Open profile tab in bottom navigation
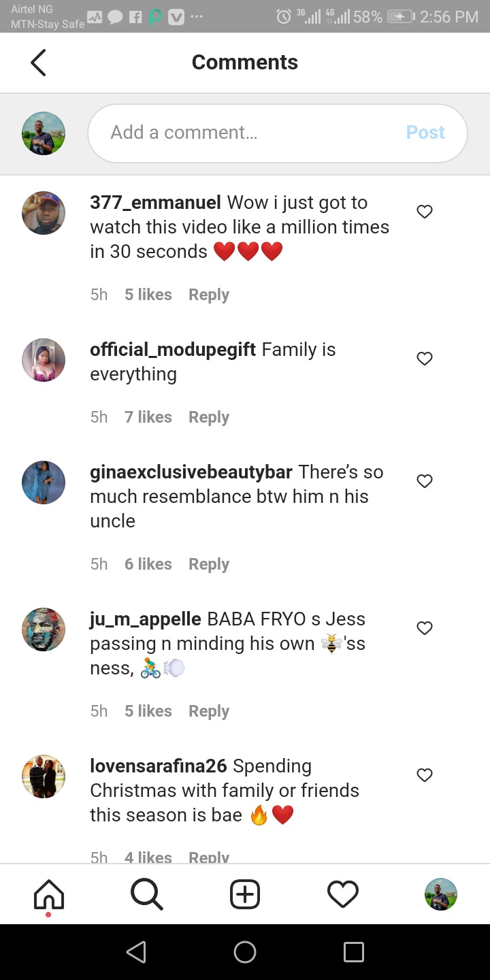The height and width of the screenshot is (980, 490). 441,894
